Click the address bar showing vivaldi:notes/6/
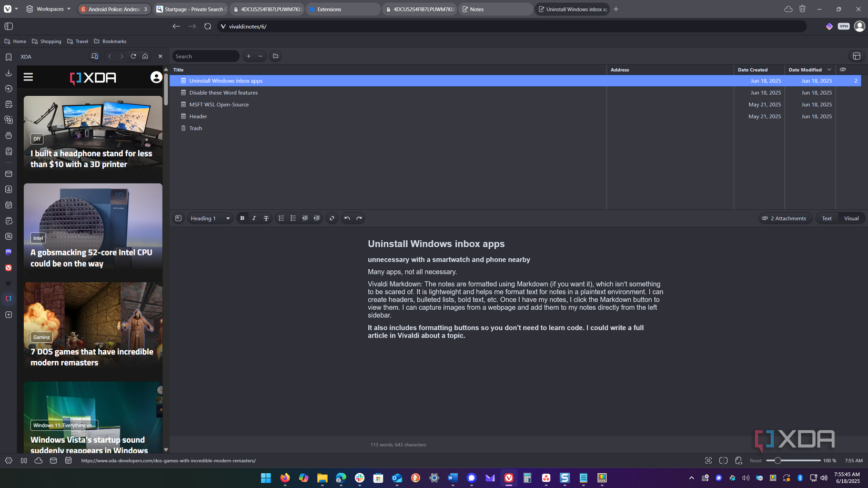 (511, 26)
